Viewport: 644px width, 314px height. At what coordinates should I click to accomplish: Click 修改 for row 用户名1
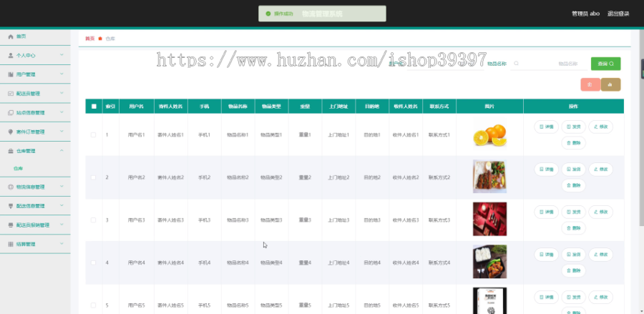click(x=601, y=127)
